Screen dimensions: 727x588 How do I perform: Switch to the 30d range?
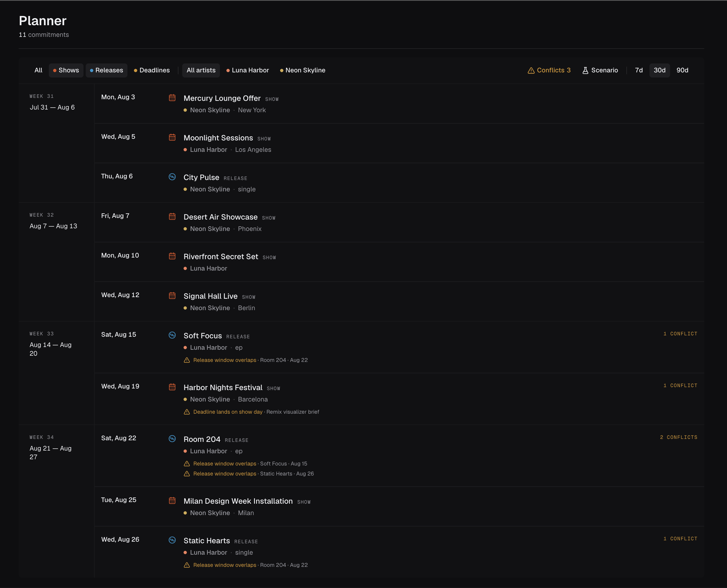click(659, 70)
